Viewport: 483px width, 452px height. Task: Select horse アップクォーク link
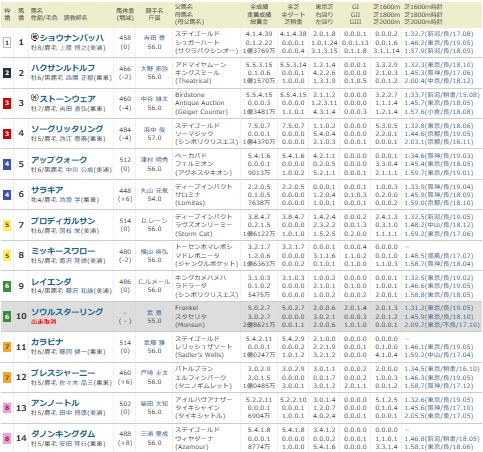point(59,160)
